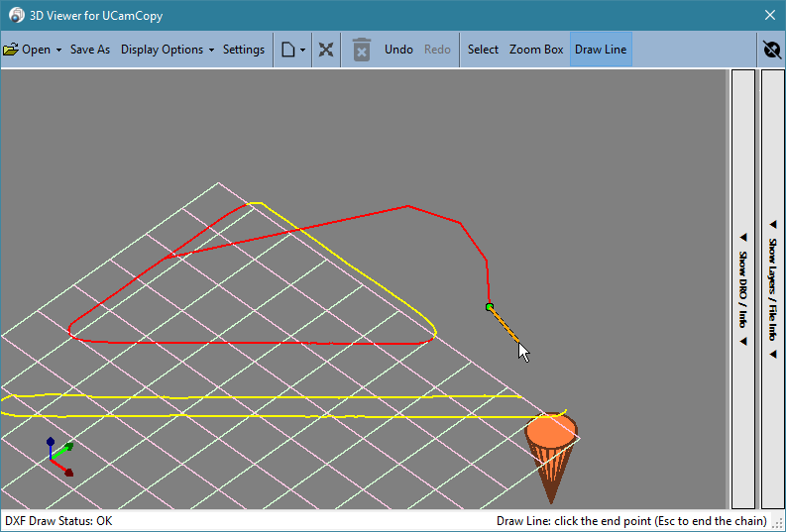This screenshot has height=532, width=786.
Task: Click the green start point of the line
Action: [x=490, y=307]
